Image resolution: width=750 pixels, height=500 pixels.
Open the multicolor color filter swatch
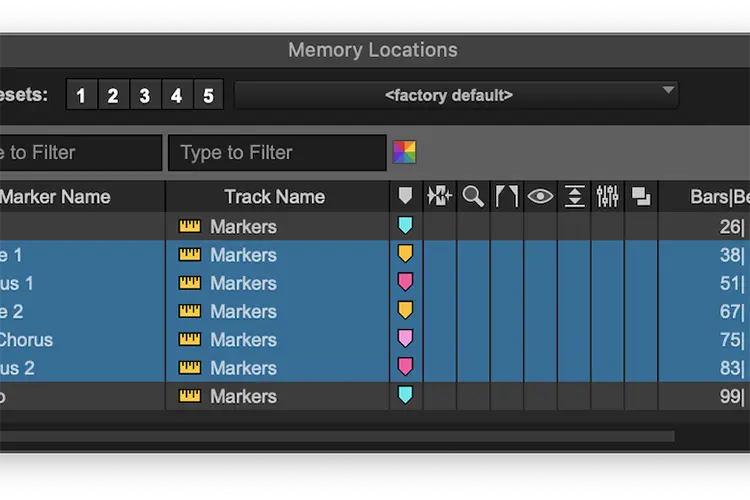pyautogui.click(x=404, y=152)
